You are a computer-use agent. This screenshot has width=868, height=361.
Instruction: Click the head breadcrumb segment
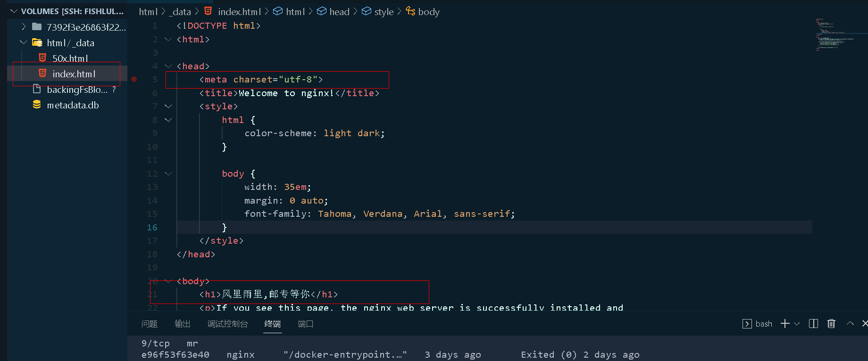coord(339,12)
